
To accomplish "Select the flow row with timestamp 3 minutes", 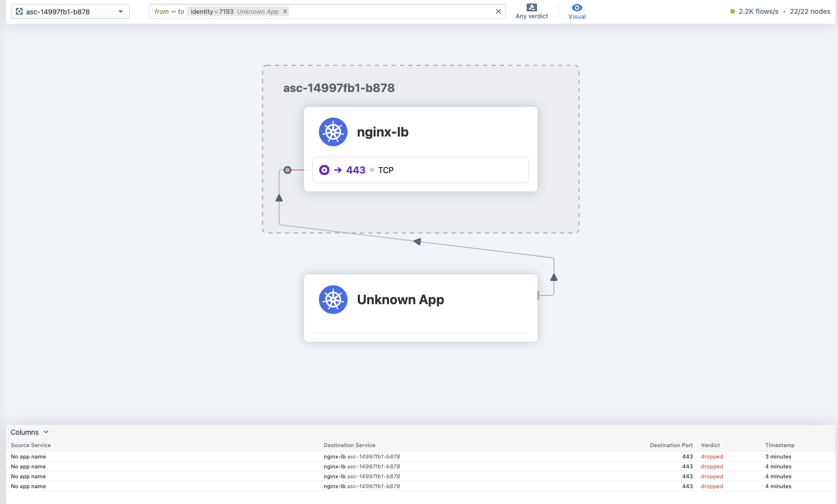I will (421, 457).
